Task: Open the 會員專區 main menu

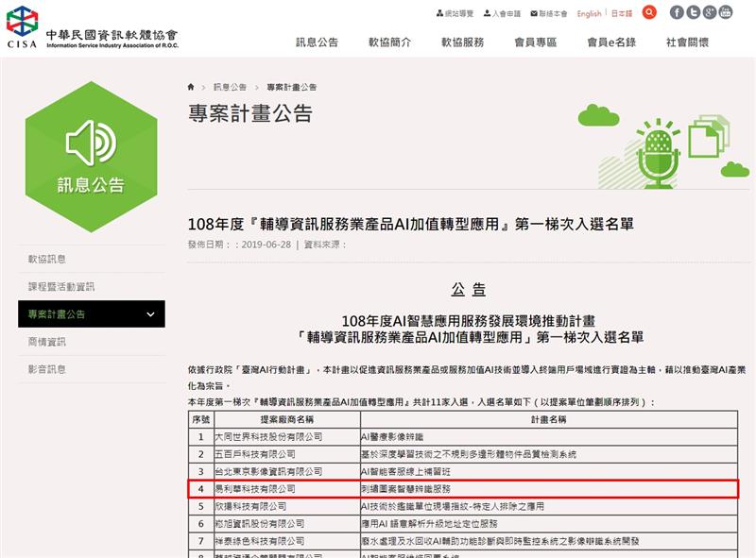Action: (535, 42)
